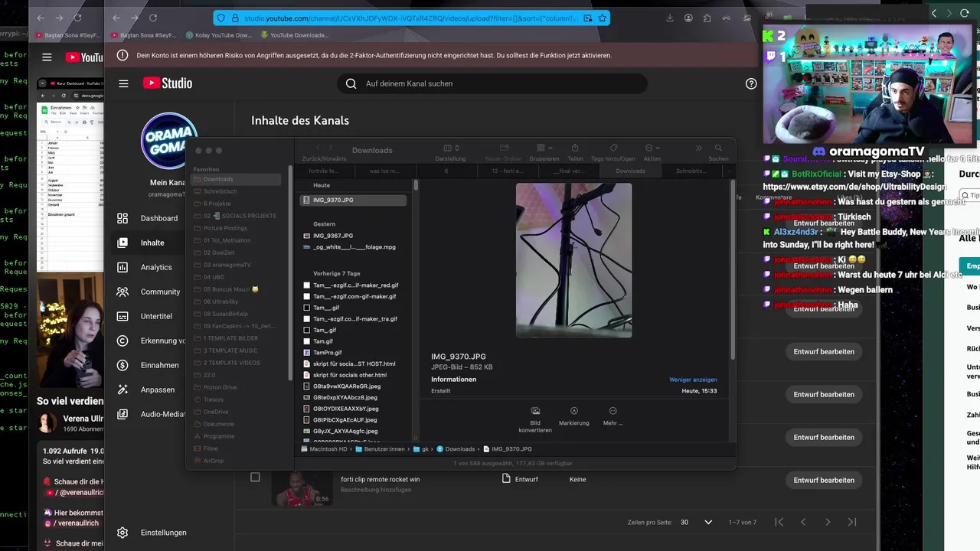Click the Finder sidebar scrollbar
The height and width of the screenshot is (551, 980).
[290, 272]
